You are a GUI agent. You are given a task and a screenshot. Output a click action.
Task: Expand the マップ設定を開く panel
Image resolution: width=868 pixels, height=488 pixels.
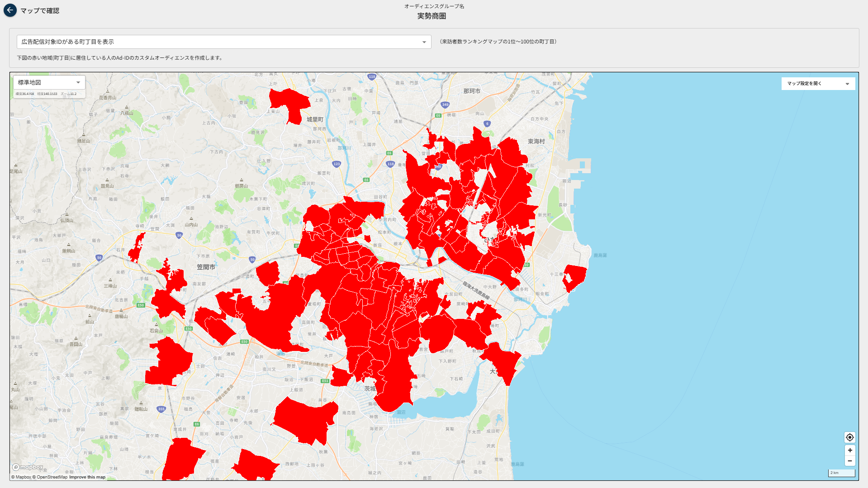[818, 84]
